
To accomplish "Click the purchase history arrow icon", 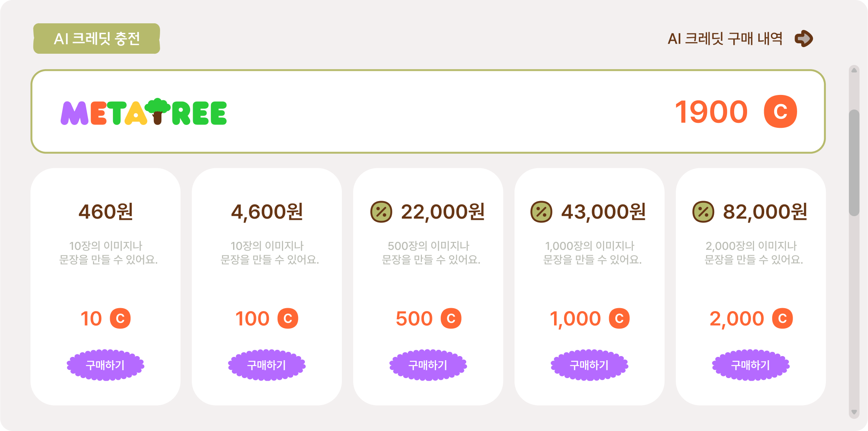I will pyautogui.click(x=804, y=39).
